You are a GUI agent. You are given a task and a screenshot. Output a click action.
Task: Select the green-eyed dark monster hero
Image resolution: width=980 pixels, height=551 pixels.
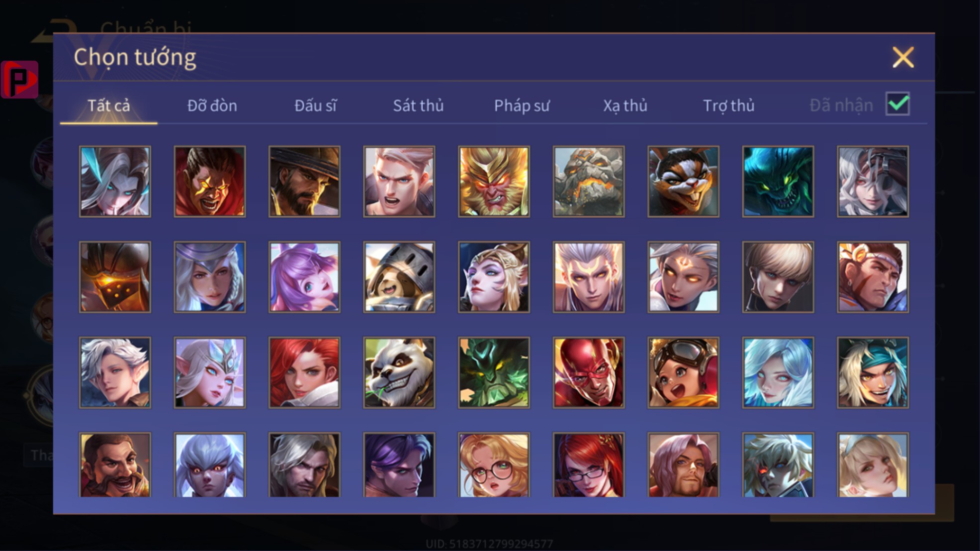coord(778,182)
